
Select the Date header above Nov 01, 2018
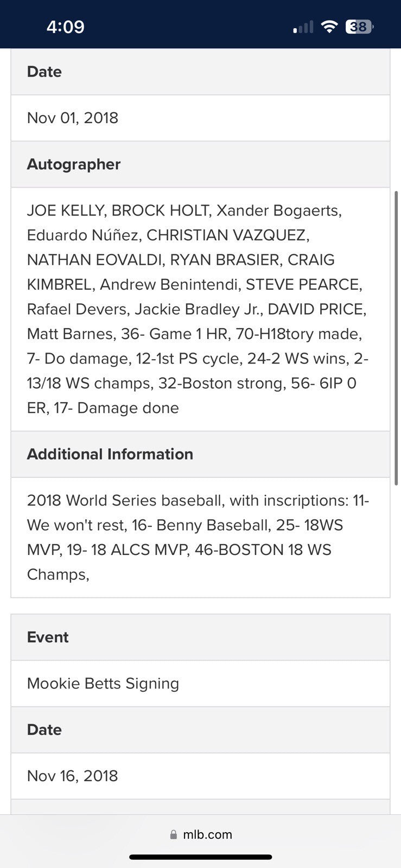[44, 72]
